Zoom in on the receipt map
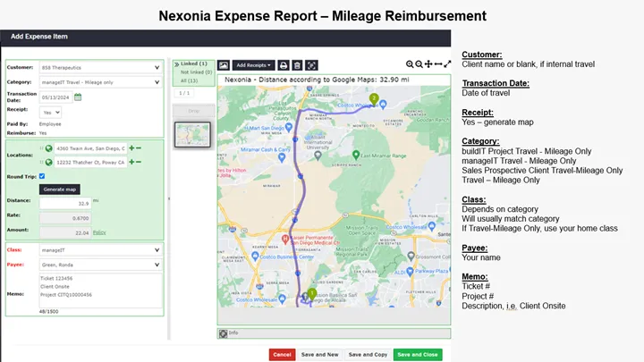 (410, 64)
